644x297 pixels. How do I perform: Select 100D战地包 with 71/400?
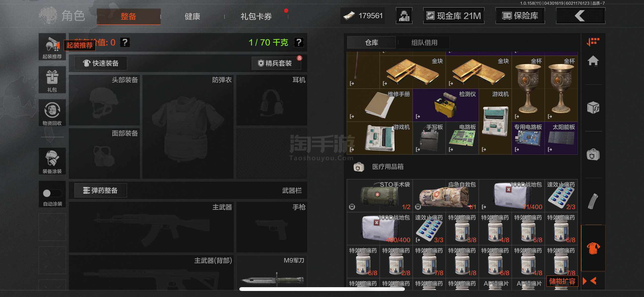pyautogui.click(x=512, y=196)
